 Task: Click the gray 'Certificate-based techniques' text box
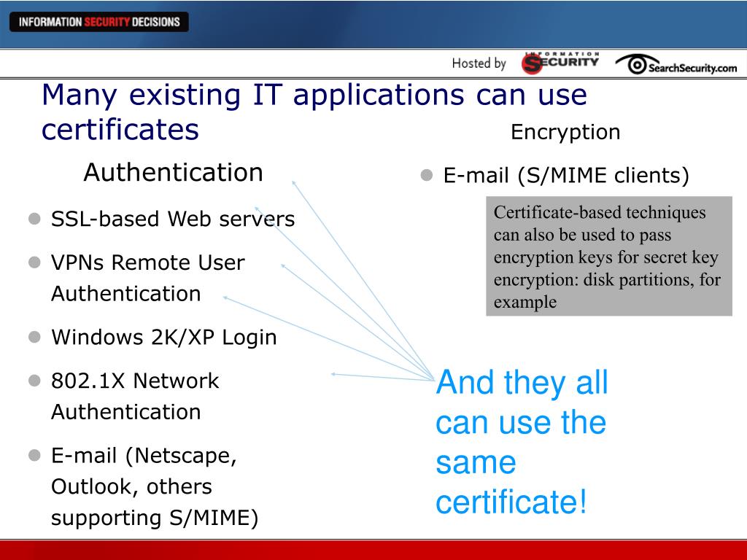609,256
